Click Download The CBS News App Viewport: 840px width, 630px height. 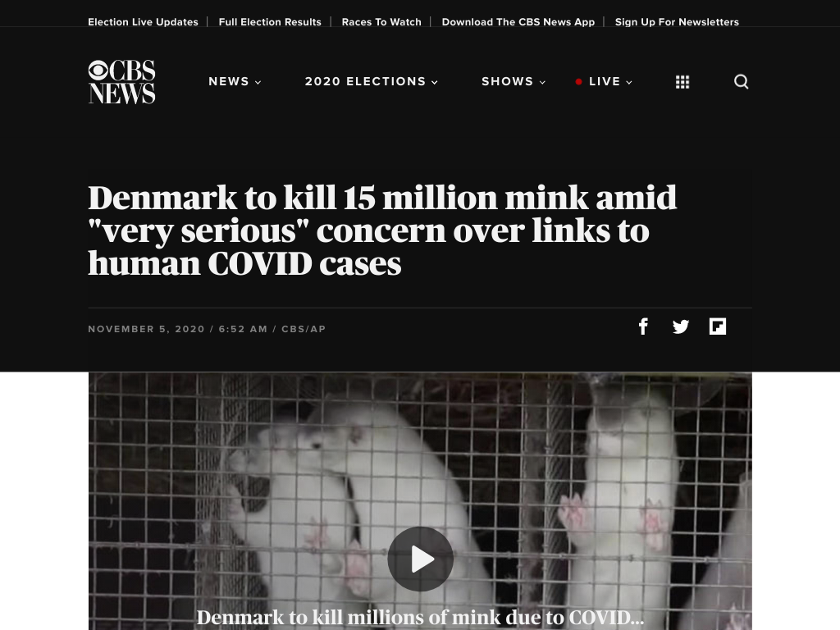pos(518,22)
